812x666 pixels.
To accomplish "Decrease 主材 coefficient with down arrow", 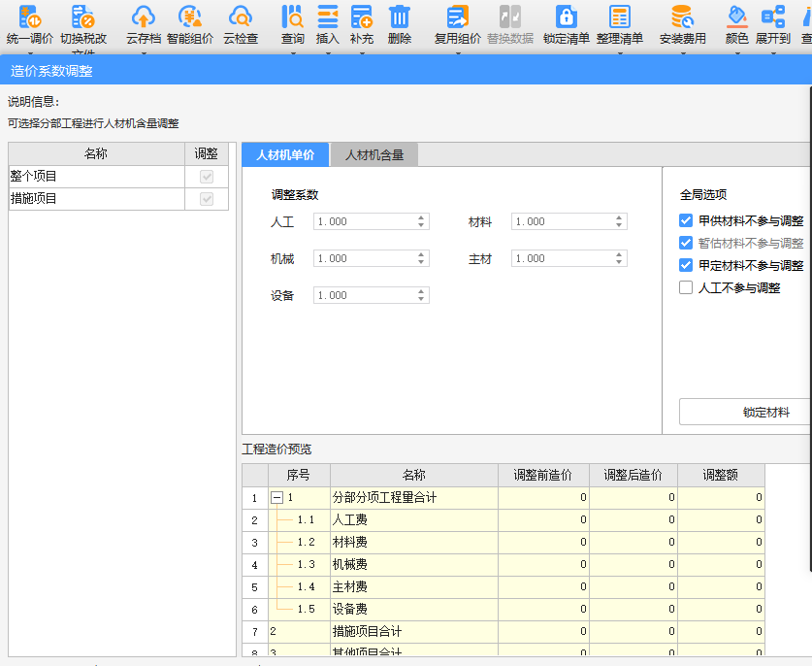I will pyautogui.click(x=619, y=262).
